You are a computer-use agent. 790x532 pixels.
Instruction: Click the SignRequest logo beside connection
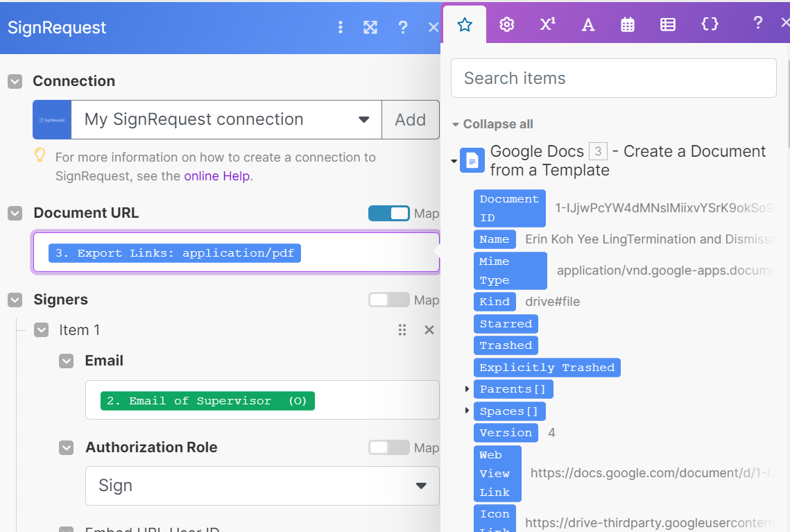tap(52, 119)
